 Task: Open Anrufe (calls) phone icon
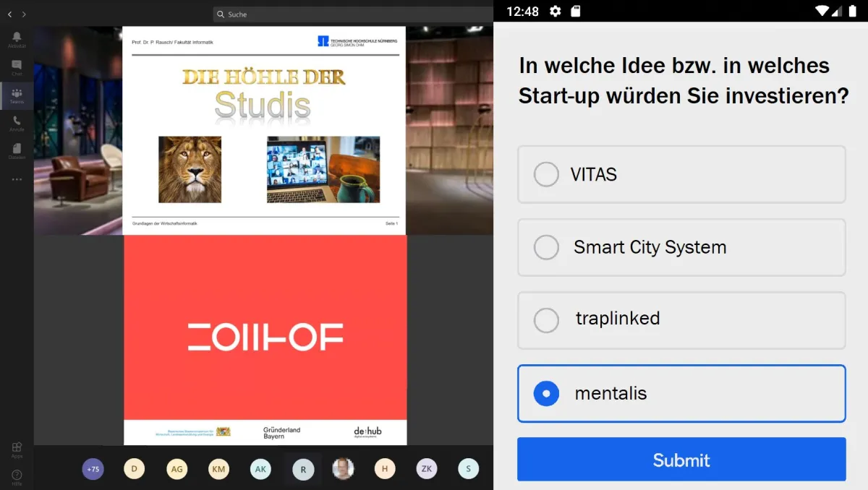17,124
